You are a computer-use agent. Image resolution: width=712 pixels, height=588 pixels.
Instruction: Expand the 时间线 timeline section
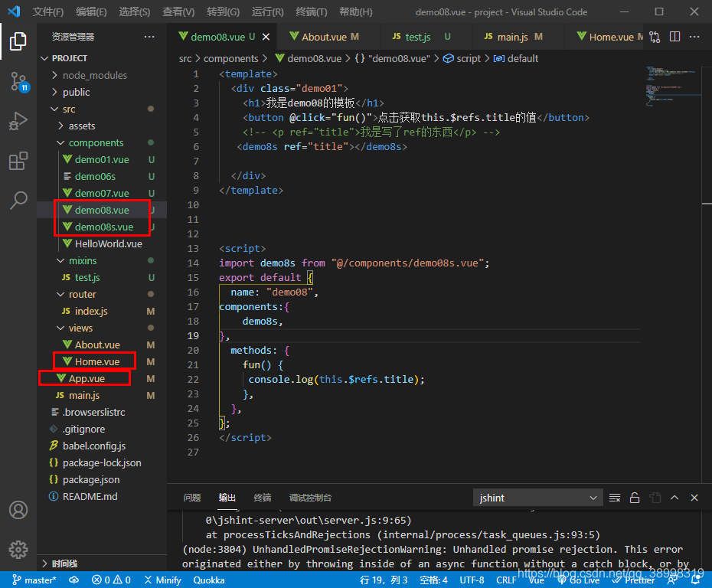(64, 563)
